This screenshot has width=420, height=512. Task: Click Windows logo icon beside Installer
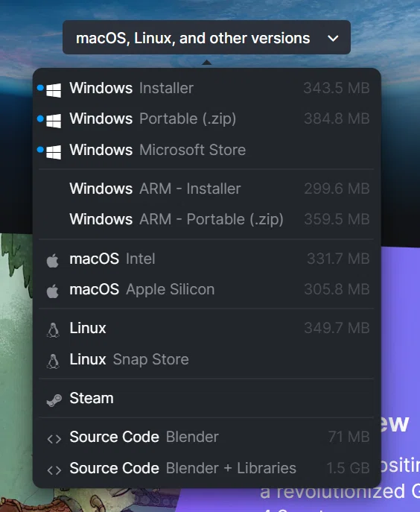pyautogui.click(x=54, y=90)
